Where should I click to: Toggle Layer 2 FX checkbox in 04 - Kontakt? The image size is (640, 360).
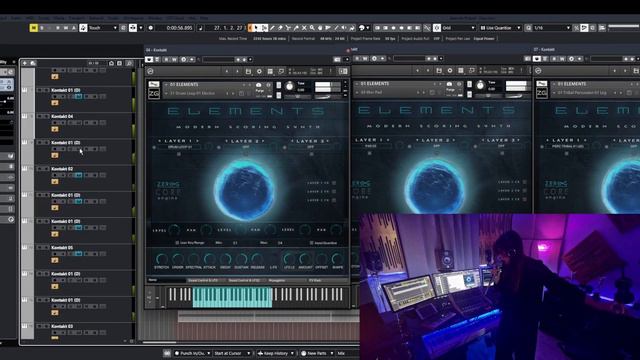click(x=334, y=191)
